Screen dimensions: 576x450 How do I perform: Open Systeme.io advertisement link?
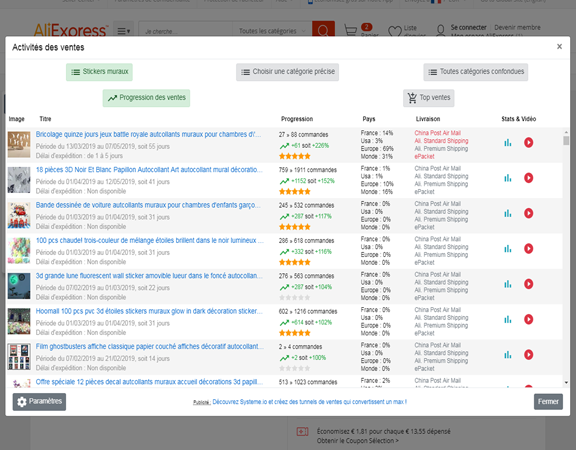309,402
